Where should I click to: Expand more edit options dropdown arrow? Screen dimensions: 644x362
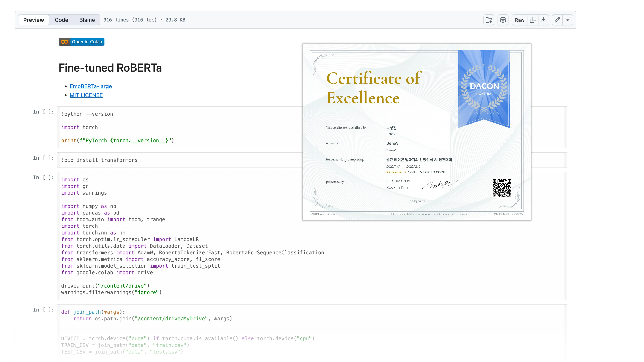click(568, 20)
